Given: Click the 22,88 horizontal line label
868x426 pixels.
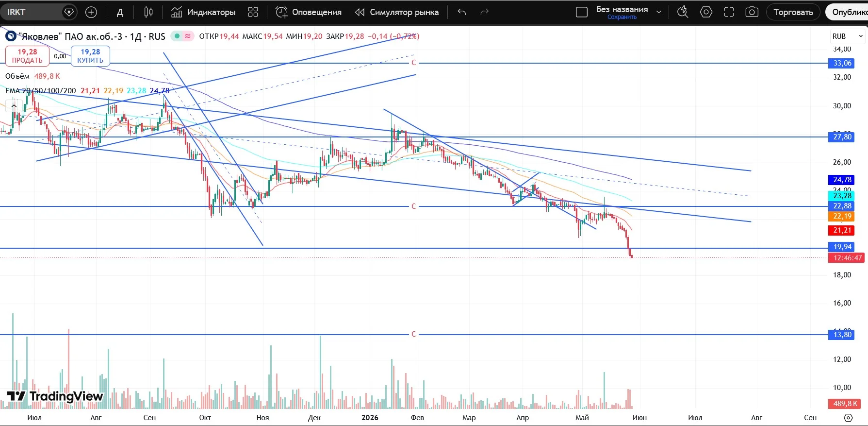Looking at the screenshot, I should click(x=842, y=206).
